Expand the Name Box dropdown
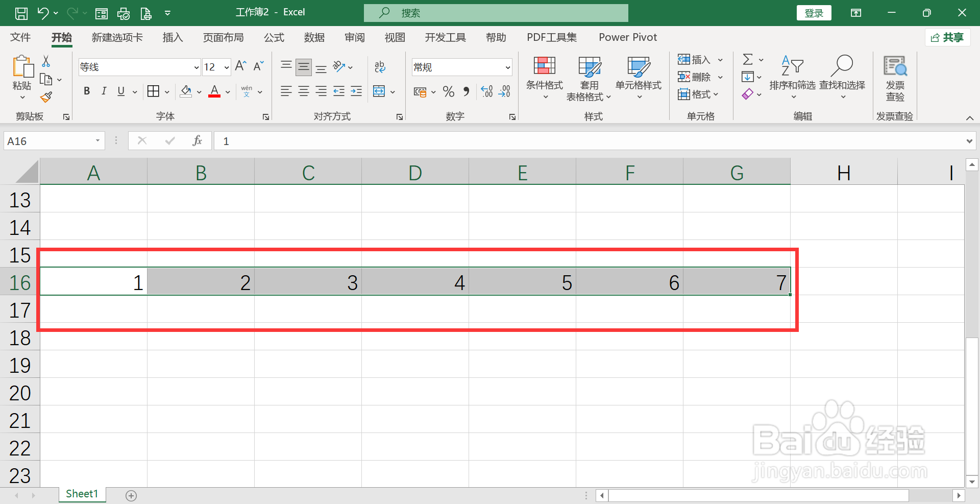 tap(97, 141)
